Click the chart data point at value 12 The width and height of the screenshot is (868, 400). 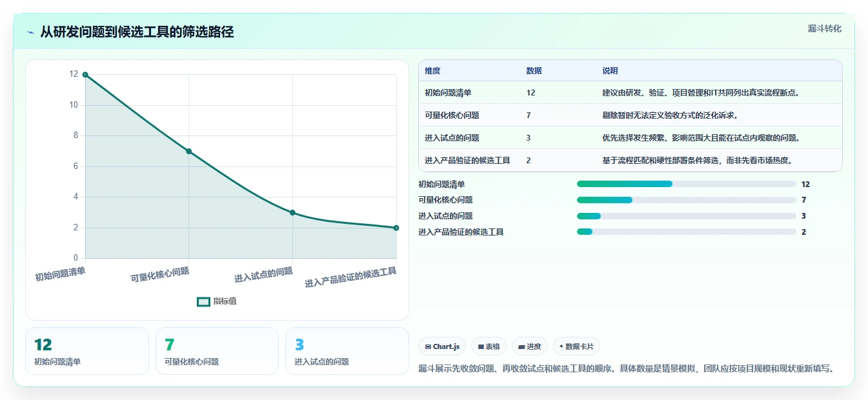click(x=85, y=75)
